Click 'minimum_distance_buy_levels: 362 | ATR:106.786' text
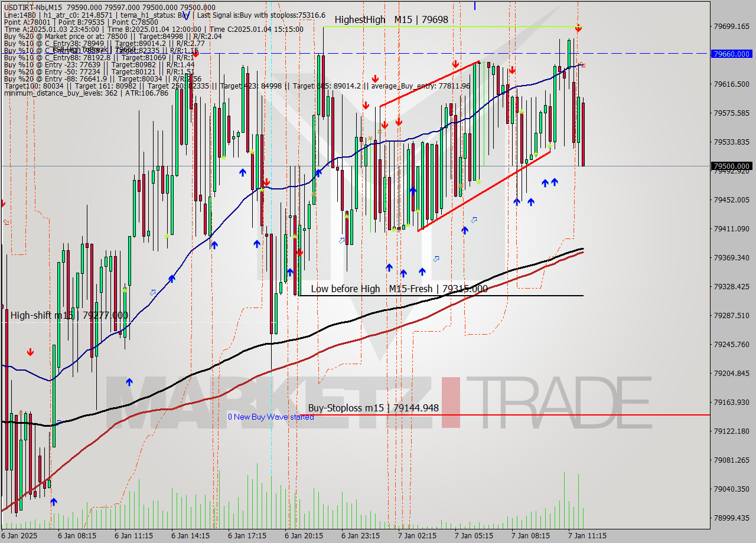This screenshot has width=756, height=543. click(x=86, y=93)
